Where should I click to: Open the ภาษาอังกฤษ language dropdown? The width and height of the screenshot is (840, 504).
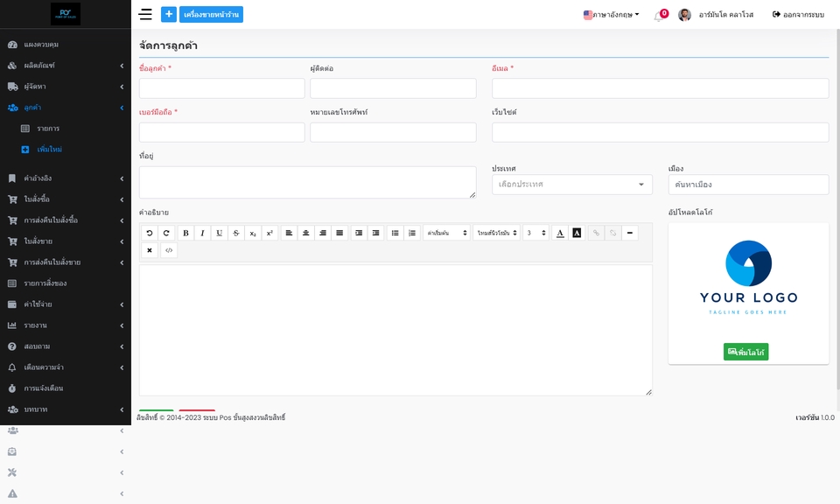point(612,15)
